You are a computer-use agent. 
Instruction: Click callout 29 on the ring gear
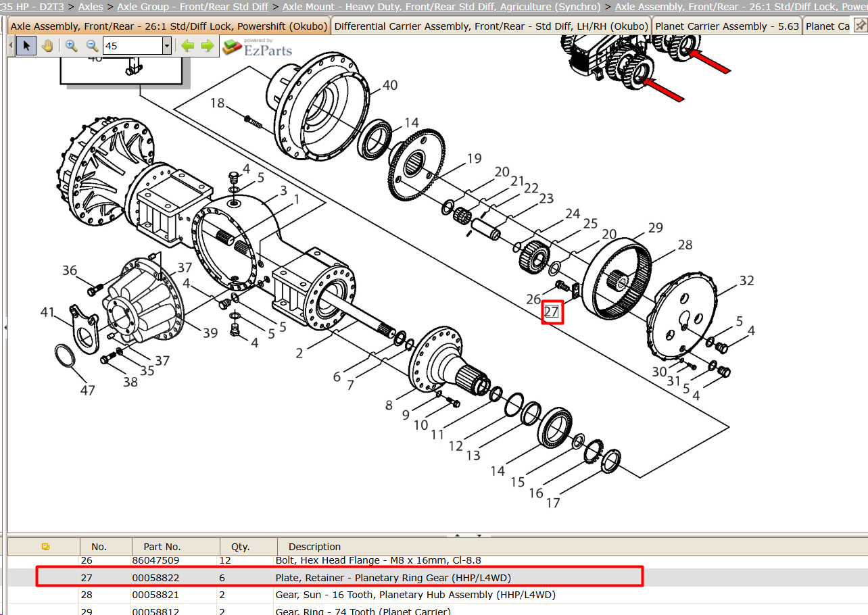[655, 228]
